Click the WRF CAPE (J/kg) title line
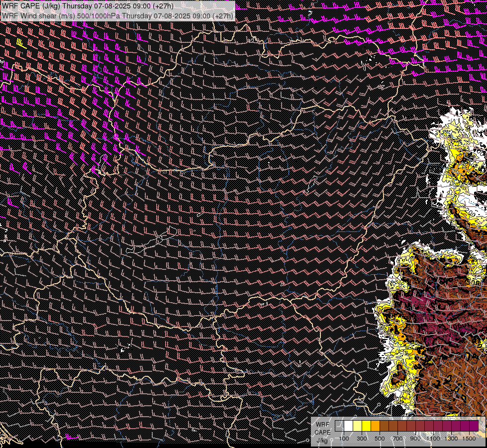The image size is (487, 448). [88, 6]
